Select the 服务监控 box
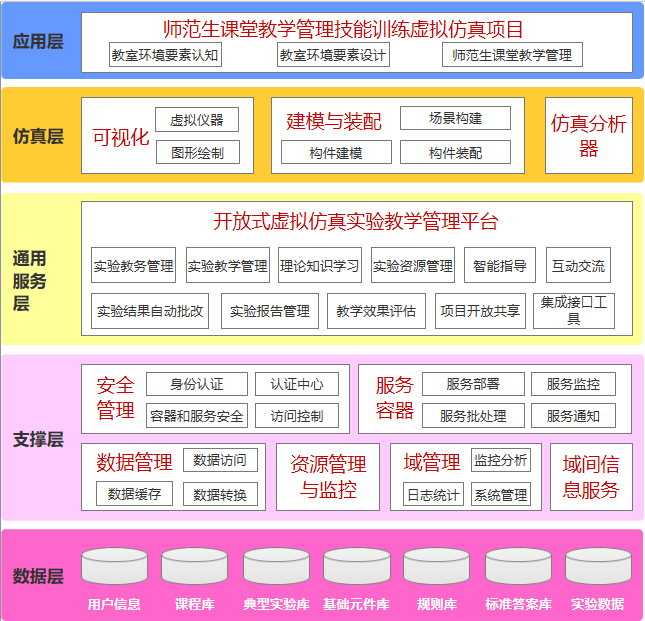 (573, 384)
